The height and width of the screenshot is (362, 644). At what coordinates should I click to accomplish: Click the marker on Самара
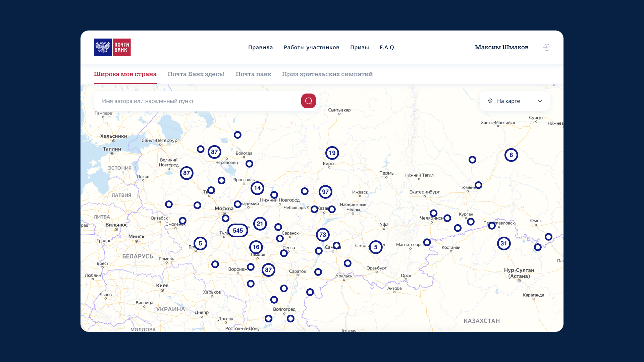tap(336, 246)
